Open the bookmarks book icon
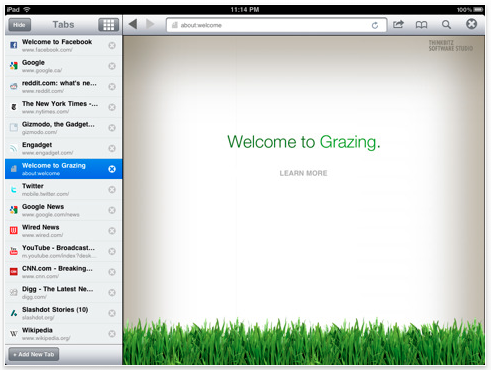This screenshot has width=491, height=370. pos(421,25)
